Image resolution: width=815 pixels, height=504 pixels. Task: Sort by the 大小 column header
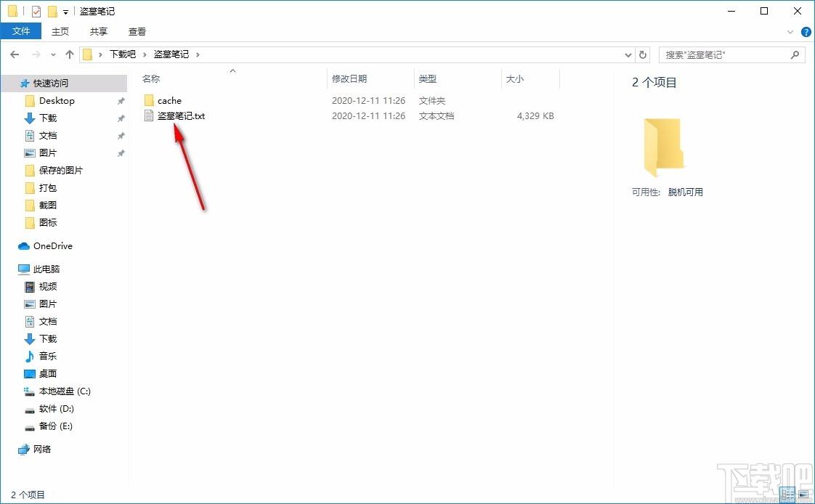(515, 79)
